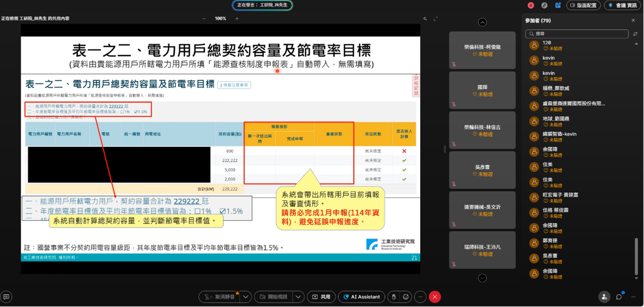Screen dimensions: 644x307
Task: Click the red leave meeting button
Action: [434, 297]
